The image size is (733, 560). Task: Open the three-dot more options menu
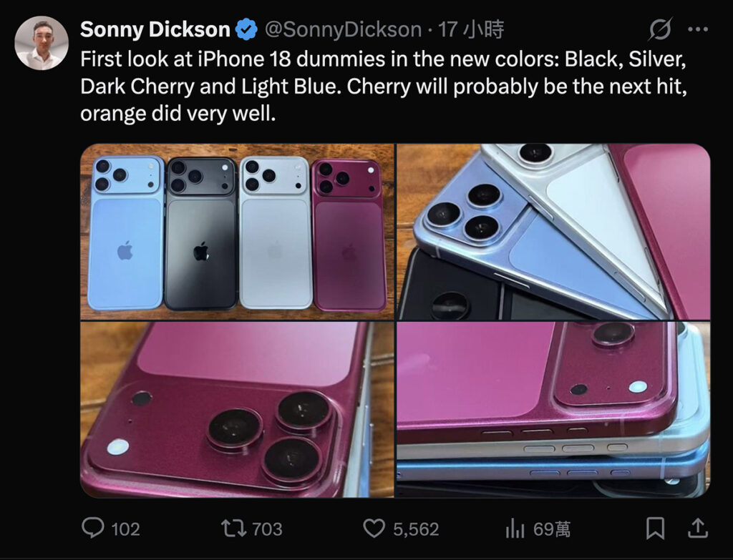coord(698,29)
